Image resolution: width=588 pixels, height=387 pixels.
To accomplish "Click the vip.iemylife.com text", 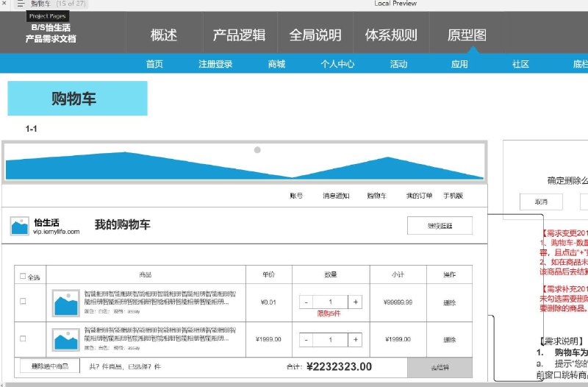I will (x=57, y=232).
